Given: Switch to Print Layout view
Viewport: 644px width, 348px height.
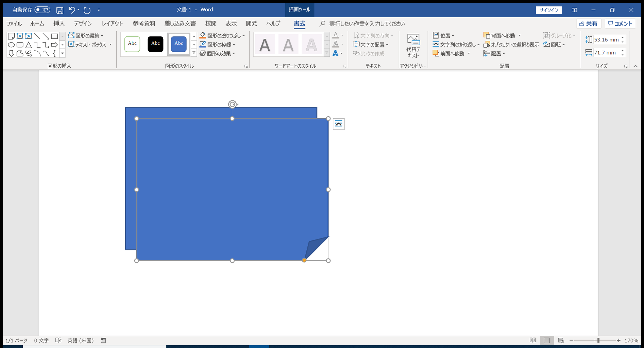Looking at the screenshot, I should pyautogui.click(x=547, y=340).
